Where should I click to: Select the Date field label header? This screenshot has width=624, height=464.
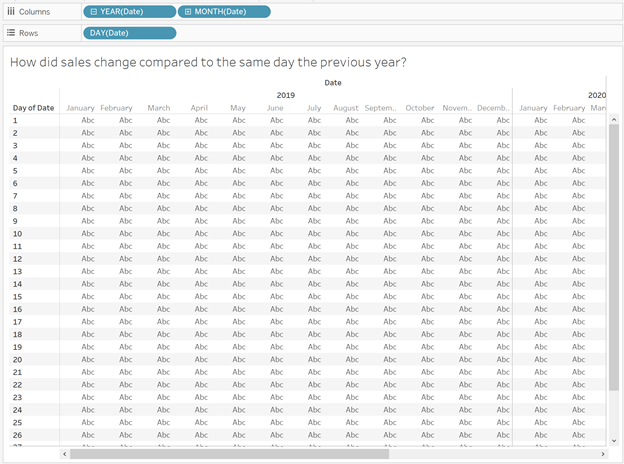pyautogui.click(x=333, y=83)
